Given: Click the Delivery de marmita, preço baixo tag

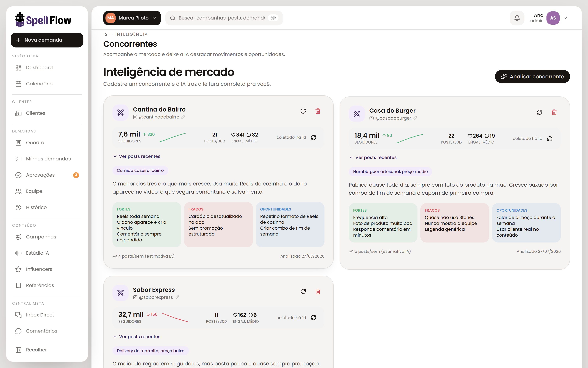Looking at the screenshot, I should [x=150, y=351].
